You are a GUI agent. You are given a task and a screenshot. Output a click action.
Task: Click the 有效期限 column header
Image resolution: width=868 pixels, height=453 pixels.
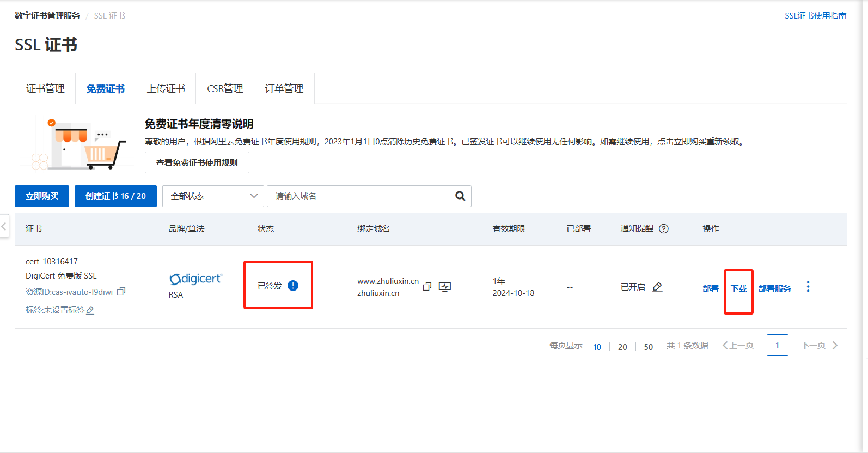509,229
